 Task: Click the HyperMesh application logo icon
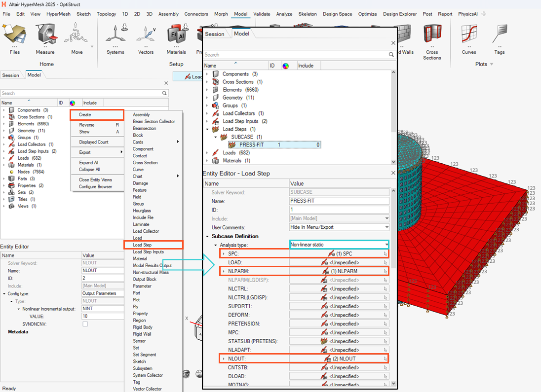[x=4, y=4]
